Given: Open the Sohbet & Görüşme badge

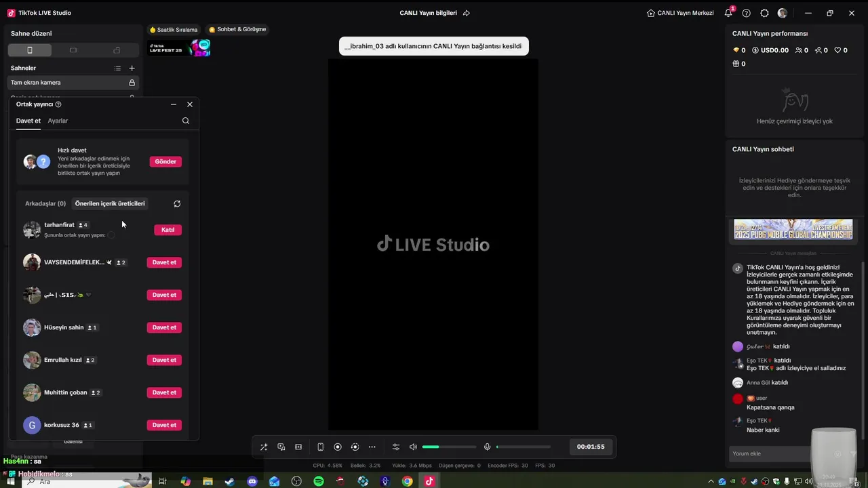Looking at the screenshot, I should [x=237, y=30].
